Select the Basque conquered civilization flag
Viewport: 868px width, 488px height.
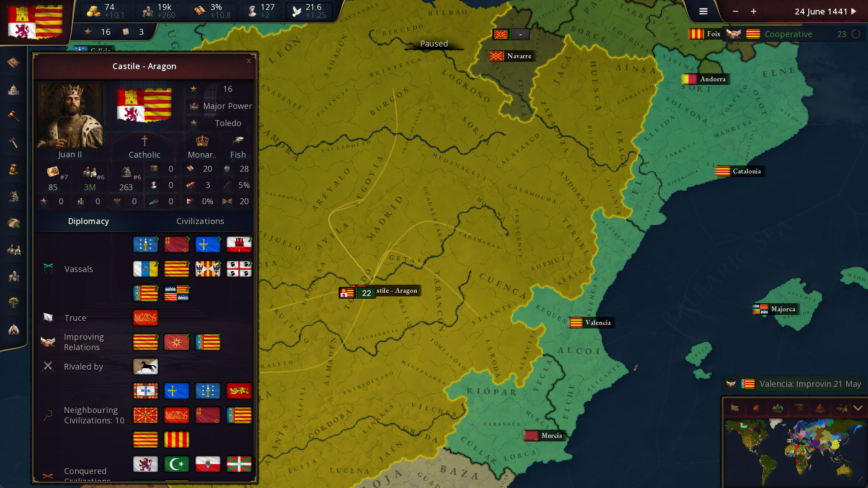point(239,464)
